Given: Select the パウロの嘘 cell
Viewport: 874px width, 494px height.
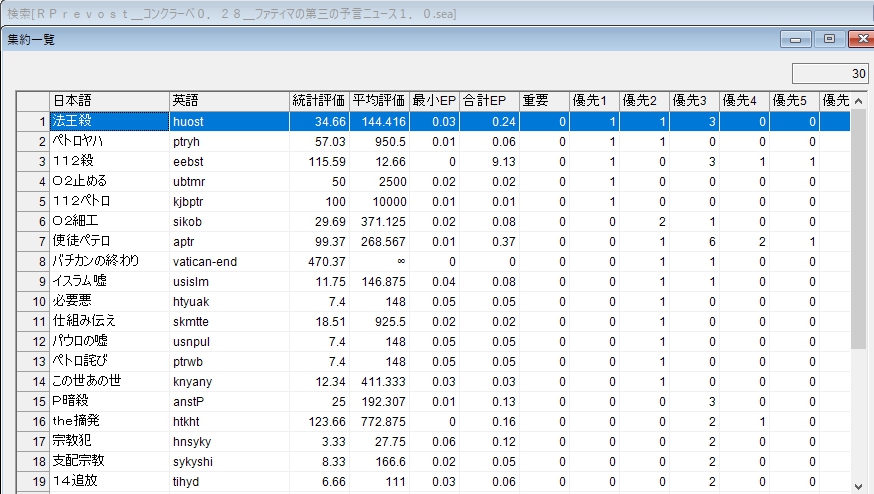Looking at the screenshot, I should [x=109, y=341].
